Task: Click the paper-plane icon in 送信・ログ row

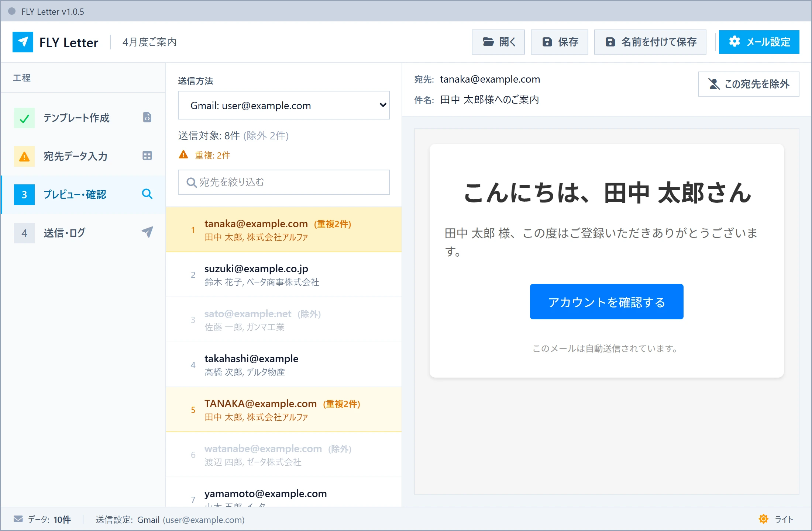Action: point(147,232)
